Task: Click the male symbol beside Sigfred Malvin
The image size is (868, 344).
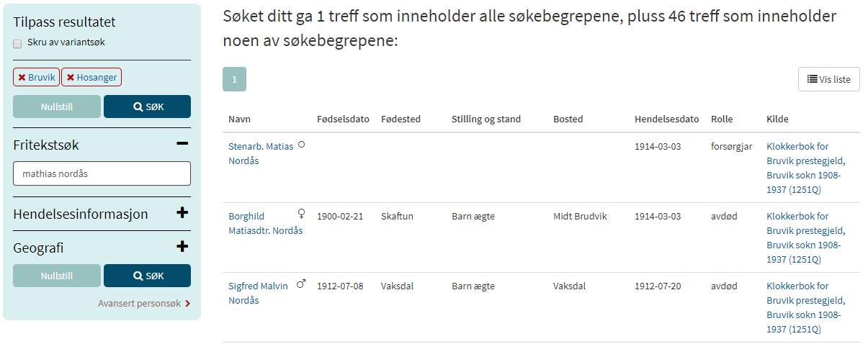Action: 301,284
